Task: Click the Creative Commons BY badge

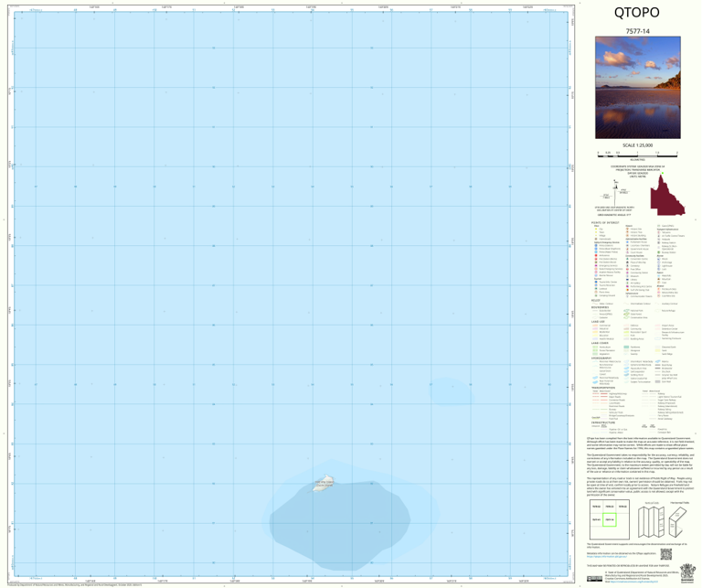Action: pyautogui.click(x=594, y=579)
